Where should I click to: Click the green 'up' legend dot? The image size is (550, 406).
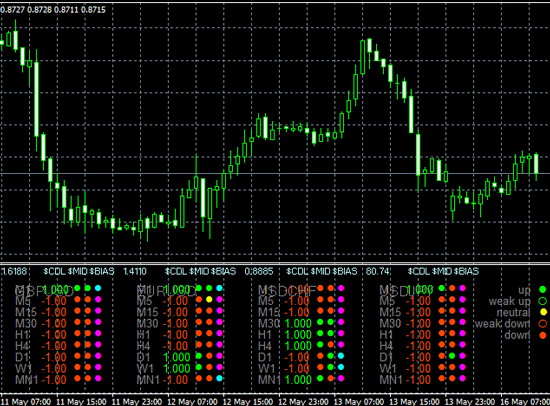pyautogui.click(x=543, y=289)
